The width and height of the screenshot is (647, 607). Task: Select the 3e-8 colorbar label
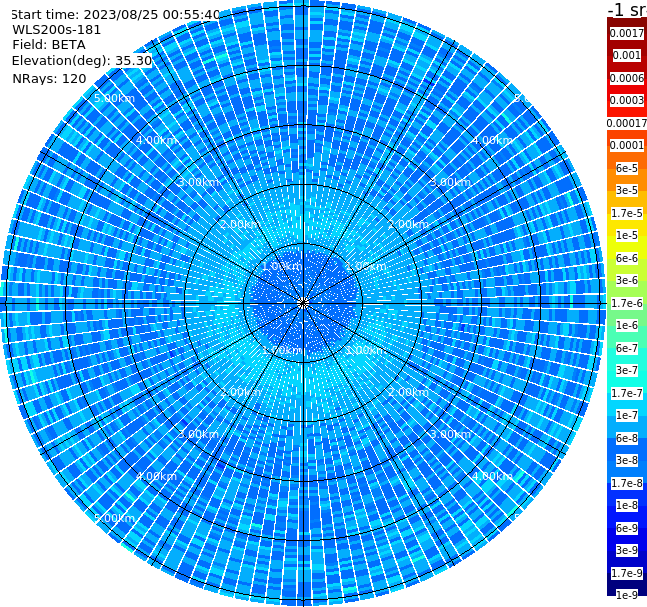pyautogui.click(x=627, y=460)
